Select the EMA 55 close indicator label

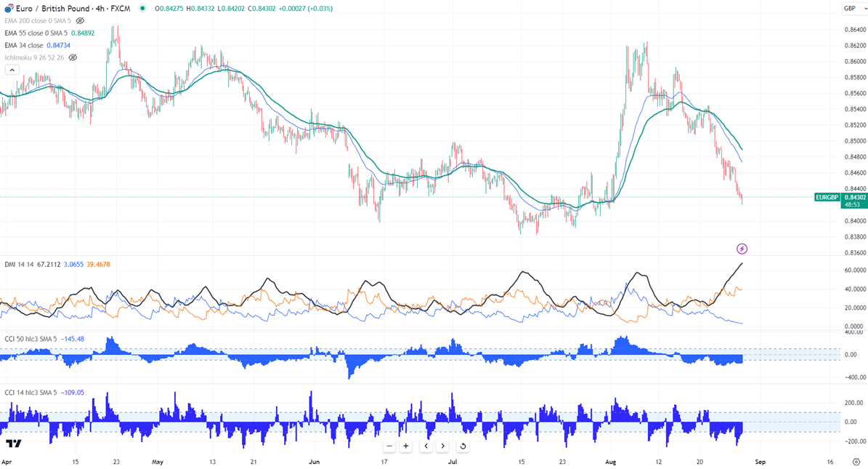tap(36, 33)
